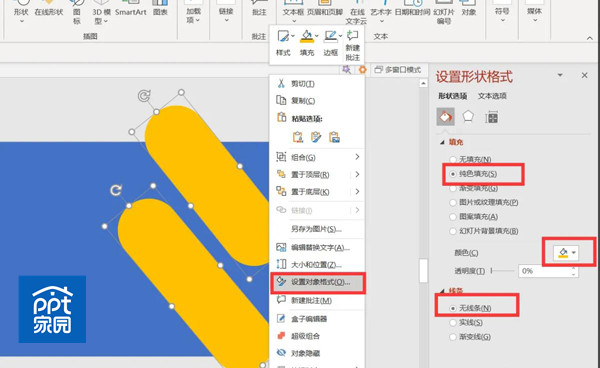Viewport: 600px width, 368px height.
Task: Click the third paste option icon
Action: [334, 137]
